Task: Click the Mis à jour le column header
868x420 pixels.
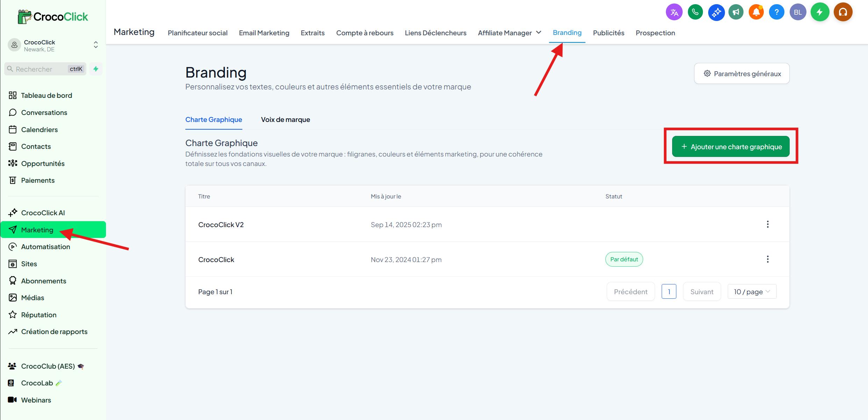Action: click(386, 196)
